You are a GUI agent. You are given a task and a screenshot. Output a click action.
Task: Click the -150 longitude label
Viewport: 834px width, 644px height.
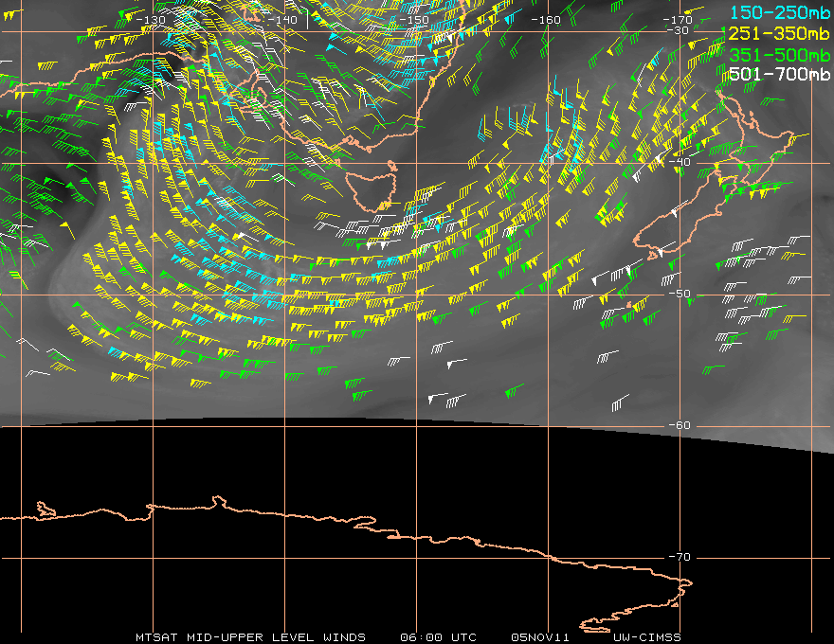pos(414,20)
